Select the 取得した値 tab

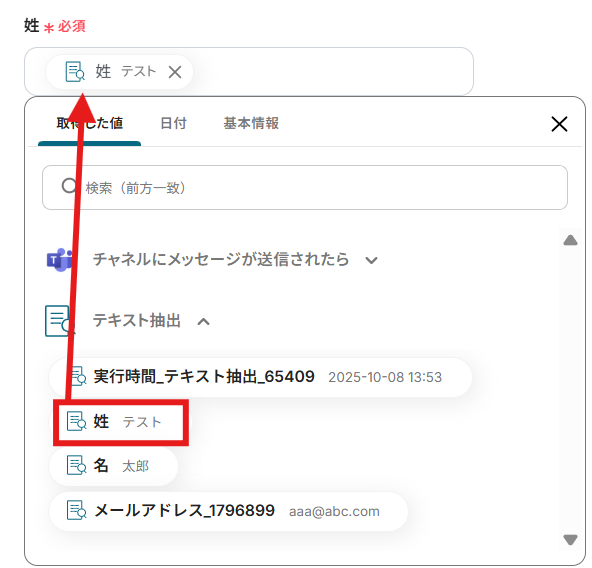click(89, 123)
